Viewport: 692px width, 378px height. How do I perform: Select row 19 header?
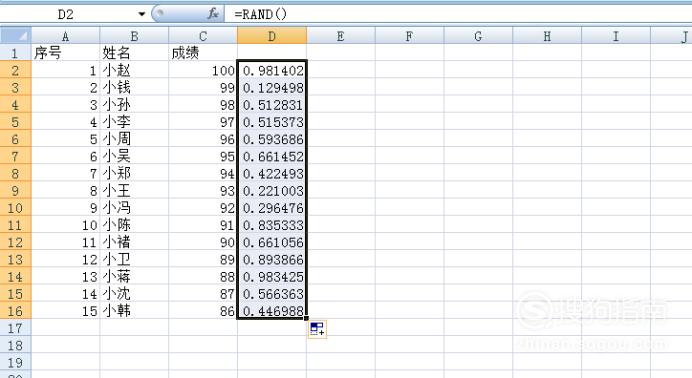coord(15,363)
